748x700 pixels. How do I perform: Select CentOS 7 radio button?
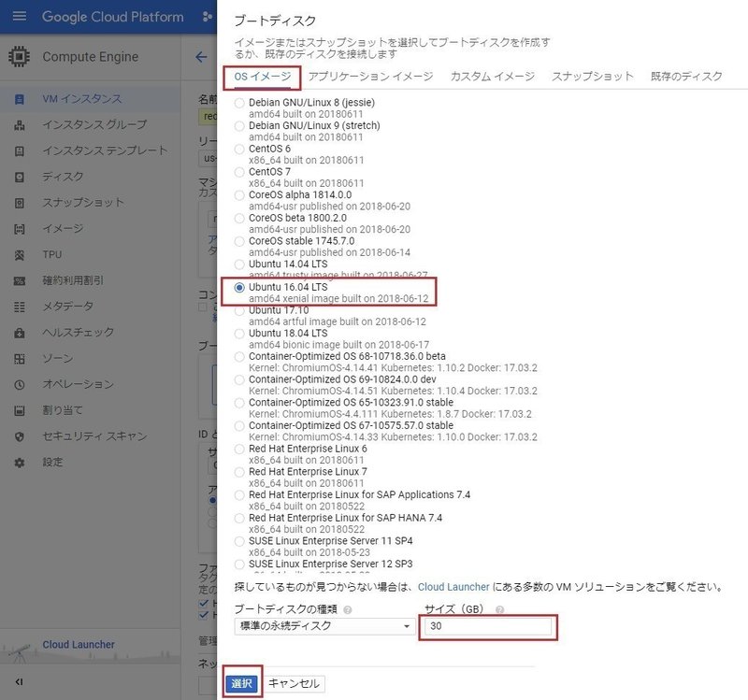click(239, 172)
